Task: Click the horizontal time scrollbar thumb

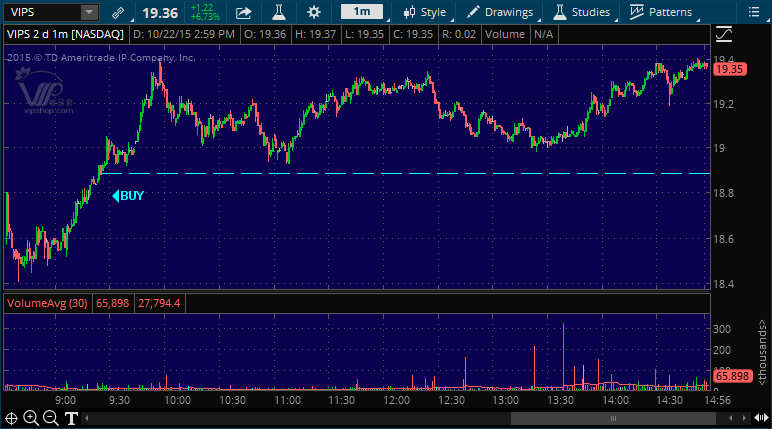Action: click(610, 418)
